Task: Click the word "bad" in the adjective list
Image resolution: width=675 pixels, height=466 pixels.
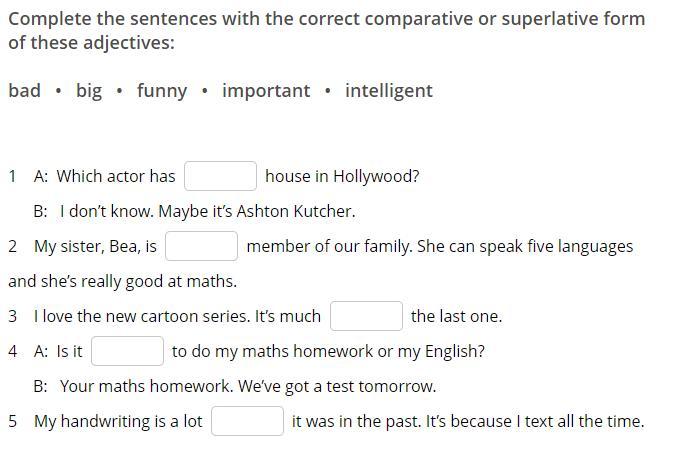Action: pos(25,91)
